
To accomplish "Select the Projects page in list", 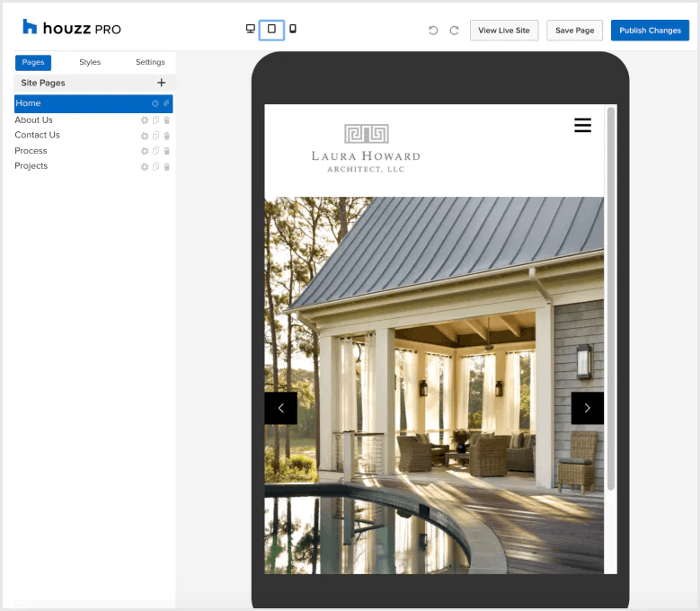I will (31, 166).
